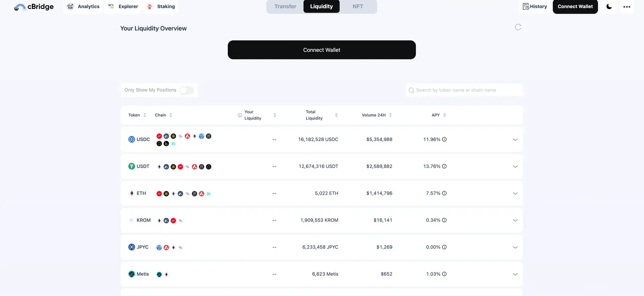
Task: Click the USDC APY info icon
Action: pos(444,139)
